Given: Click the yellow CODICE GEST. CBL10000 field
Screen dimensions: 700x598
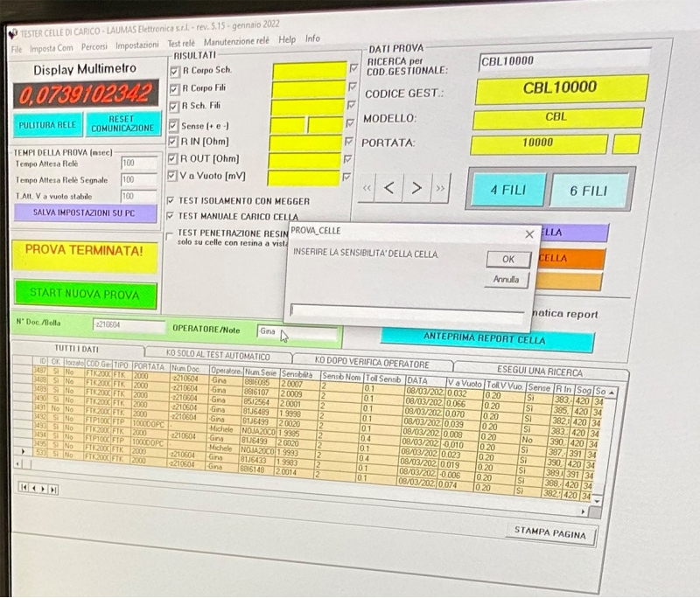Looking at the screenshot, I should (560, 88).
